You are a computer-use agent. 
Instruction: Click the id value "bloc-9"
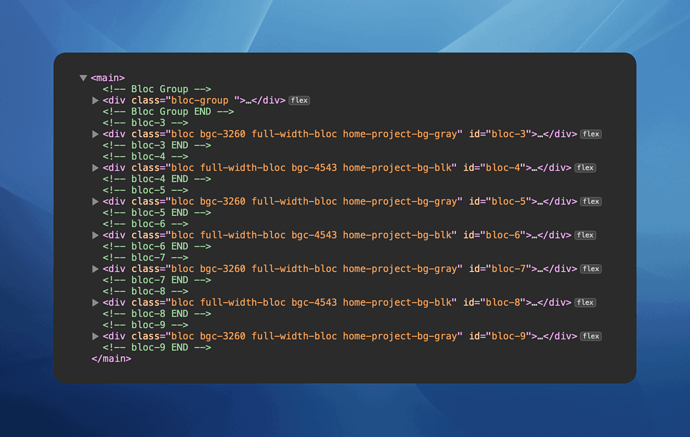point(508,336)
